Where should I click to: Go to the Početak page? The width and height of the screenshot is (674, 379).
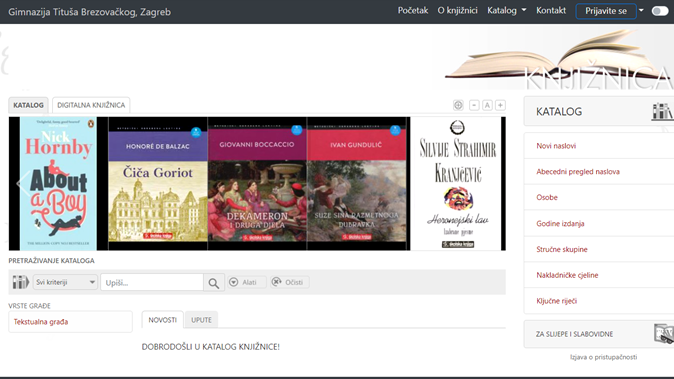(413, 10)
